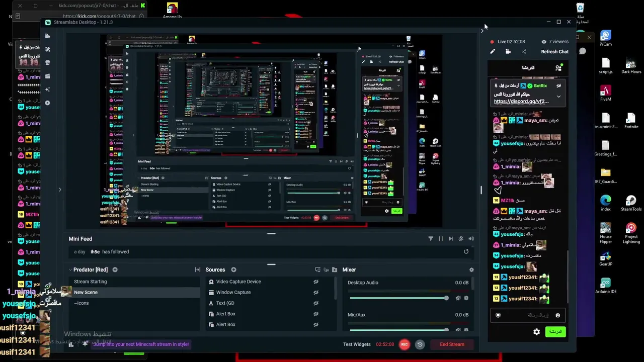Click the Mini Feed speaker volume icon
Viewport: 644px width, 362px height.
(471, 239)
